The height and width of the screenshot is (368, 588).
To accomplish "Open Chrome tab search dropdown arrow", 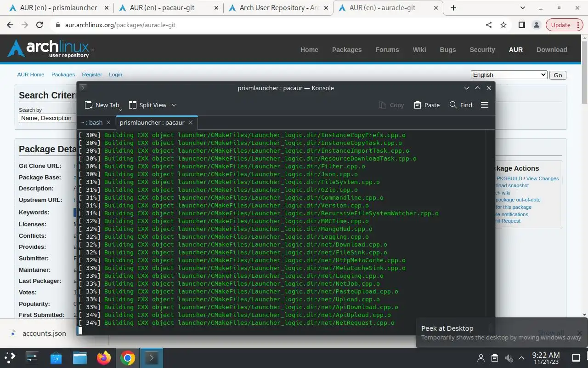I will (x=523, y=8).
